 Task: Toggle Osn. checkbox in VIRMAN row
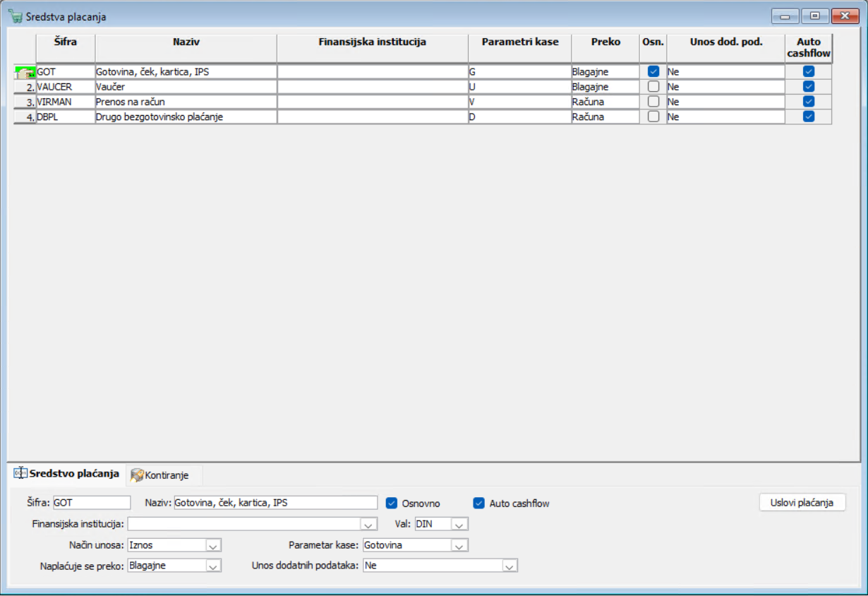(x=653, y=101)
